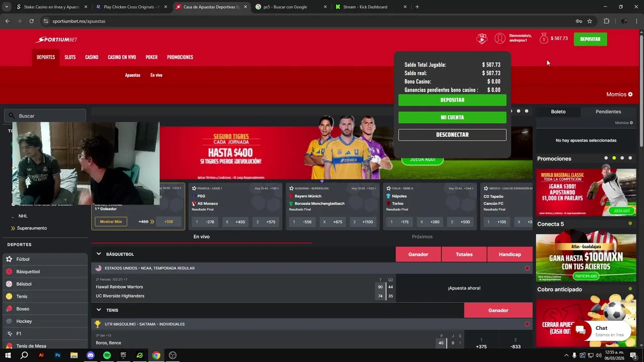Select the Conecta 5 indicator dot
This screenshot has height=362, width=644.
coord(630,224)
